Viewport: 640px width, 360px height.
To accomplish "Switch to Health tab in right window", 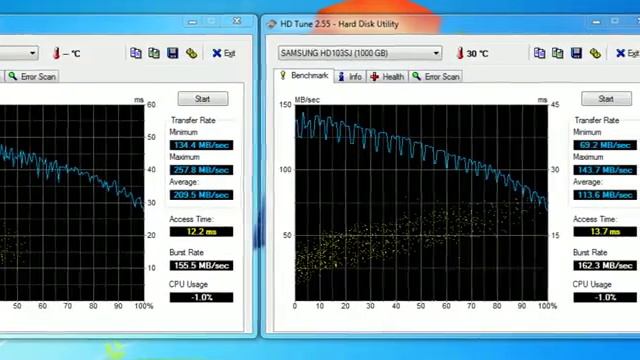I will pyautogui.click(x=387, y=76).
